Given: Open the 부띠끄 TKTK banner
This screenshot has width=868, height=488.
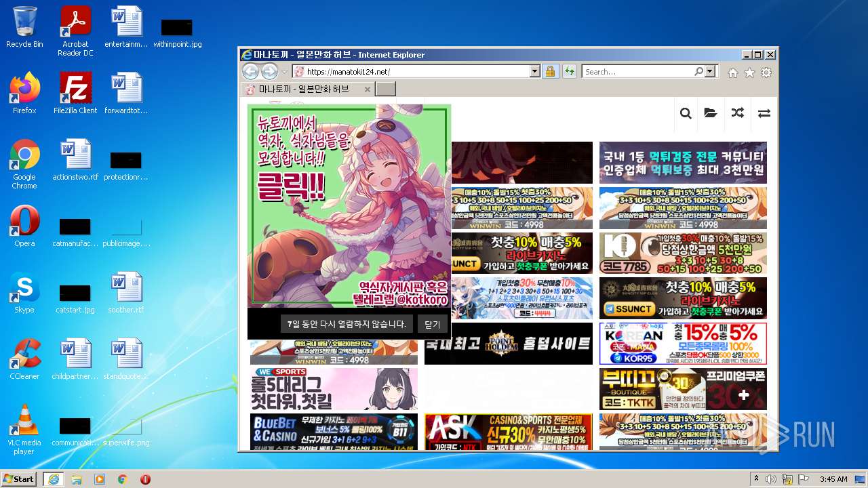Looking at the screenshot, I should pyautogui.click(x=683, y=389).
